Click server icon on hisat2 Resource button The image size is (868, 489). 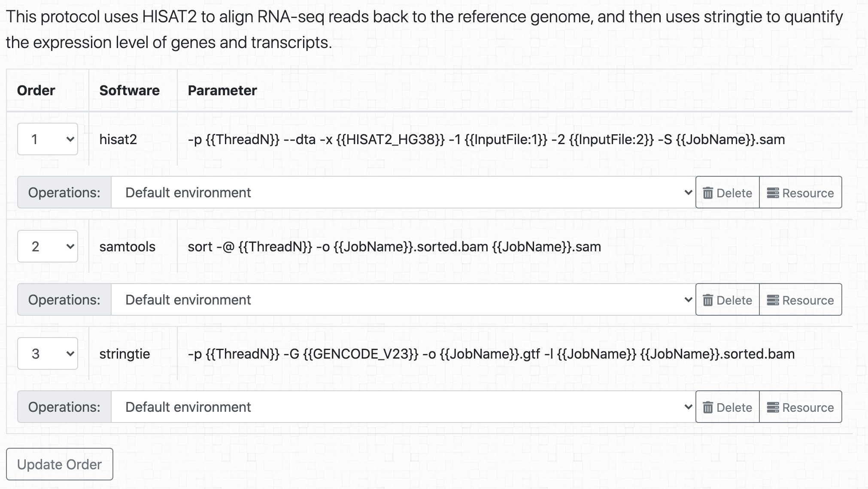(x=773, y=193)
